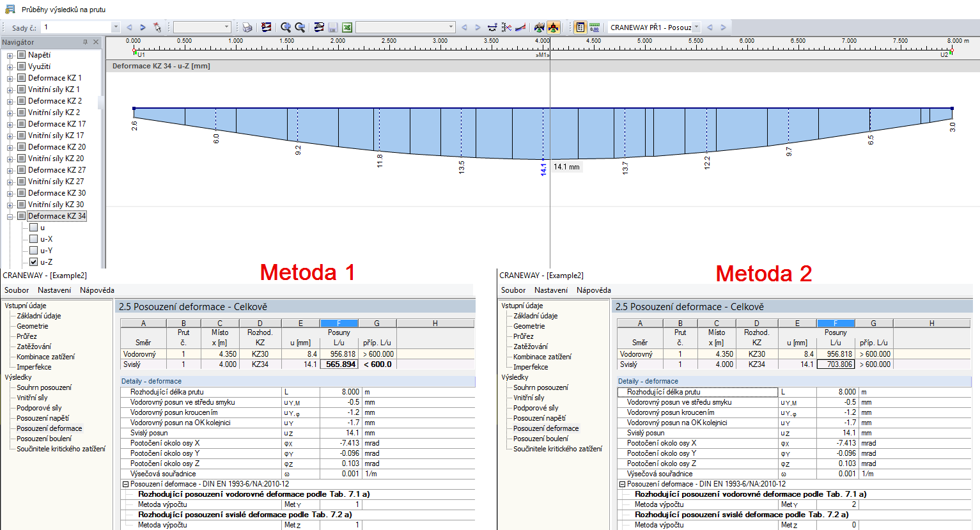Image resolution: width=980 pixels, height=530 pixels.
Task: Click the Sady č. number input field
Action: coord(76,27)
